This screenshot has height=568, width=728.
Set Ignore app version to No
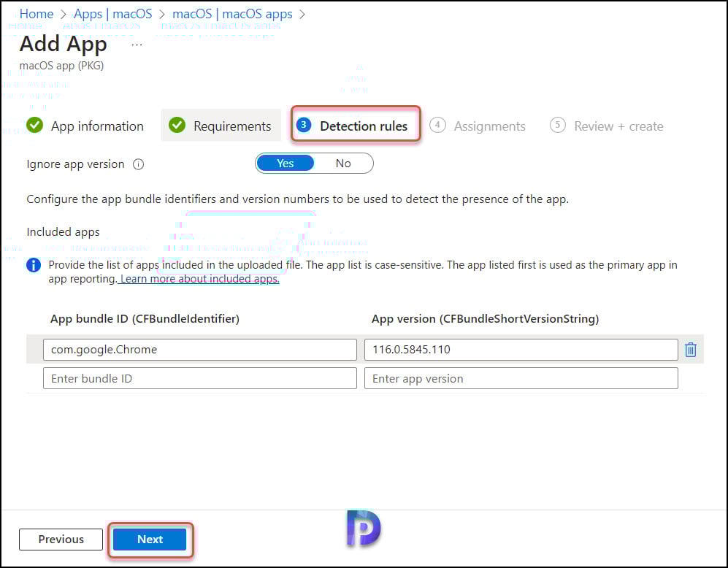343,164
